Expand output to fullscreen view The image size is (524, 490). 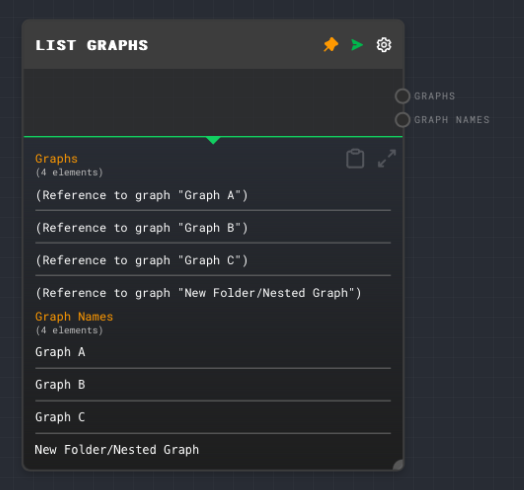tap(387, 158)
